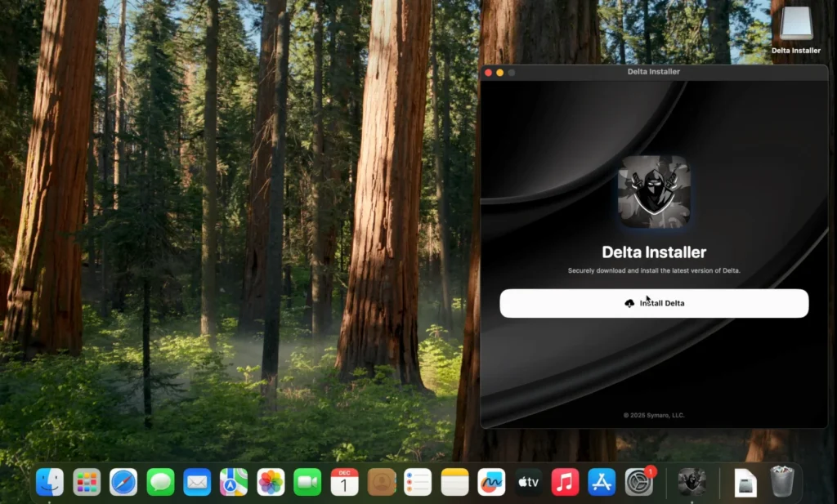Click the cloud download icon in button
Image resolution: width=837 pixels, height=504 pixels.
click(x=629, y=304)
